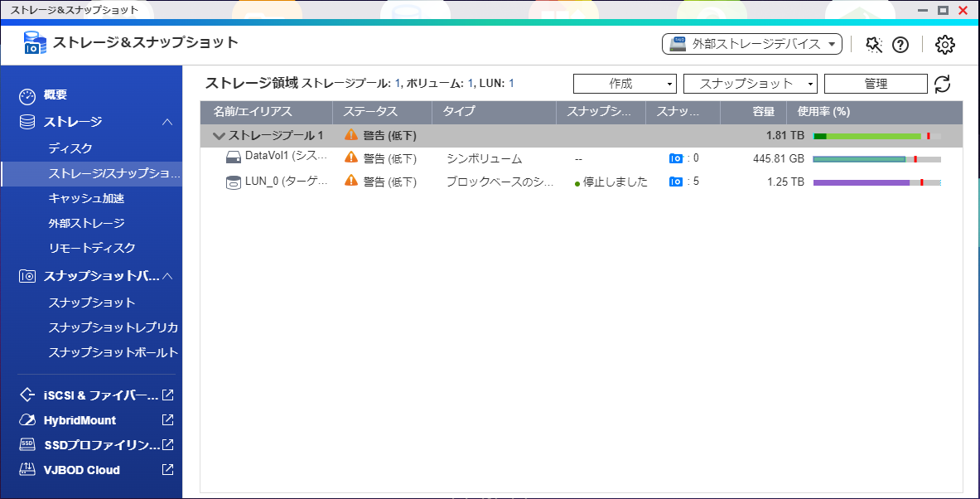
Task: Click external-link icon next to SSDプロファイリン
Action: [x=167, y=444]
